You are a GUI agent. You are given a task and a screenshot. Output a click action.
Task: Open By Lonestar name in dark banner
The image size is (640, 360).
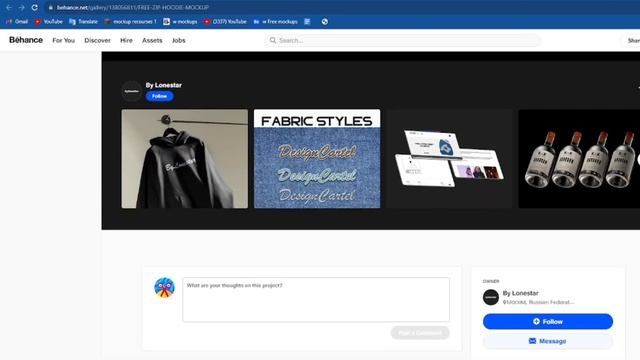coord(164,85)
